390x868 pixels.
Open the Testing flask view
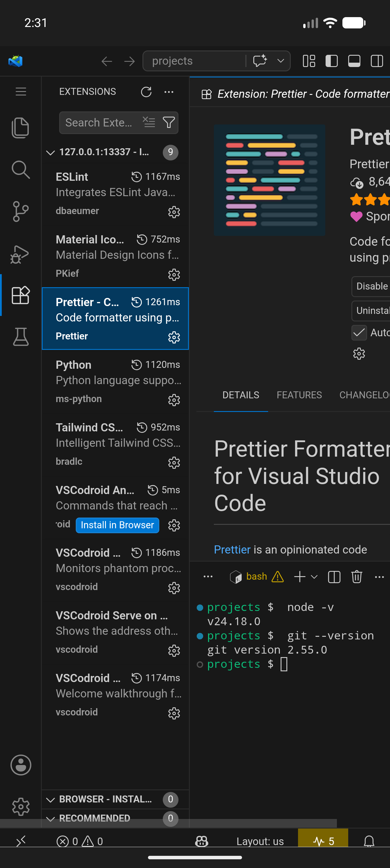pyautogui.click(x=21, y=337)
